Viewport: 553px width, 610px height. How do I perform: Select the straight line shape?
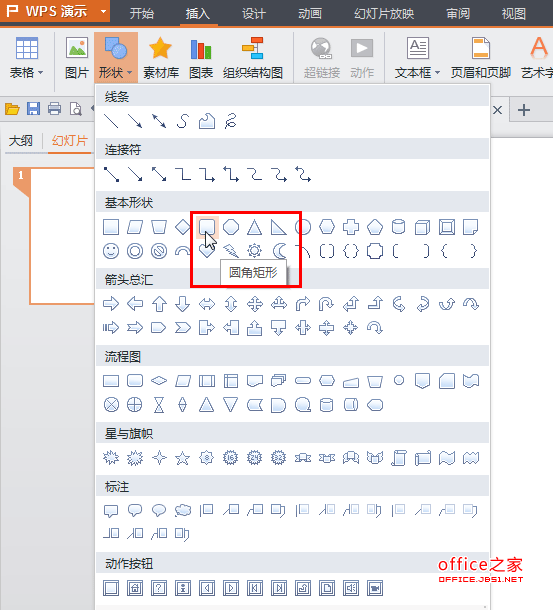[x=111, y=121]
